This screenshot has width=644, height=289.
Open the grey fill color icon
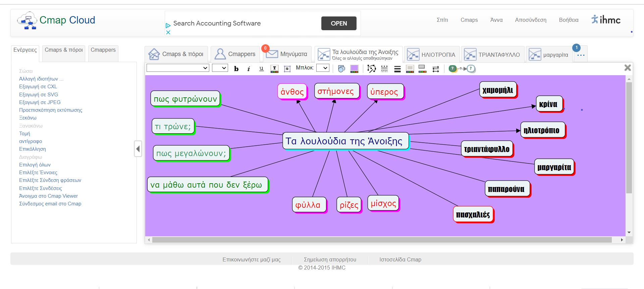click(x=410, y=69)
